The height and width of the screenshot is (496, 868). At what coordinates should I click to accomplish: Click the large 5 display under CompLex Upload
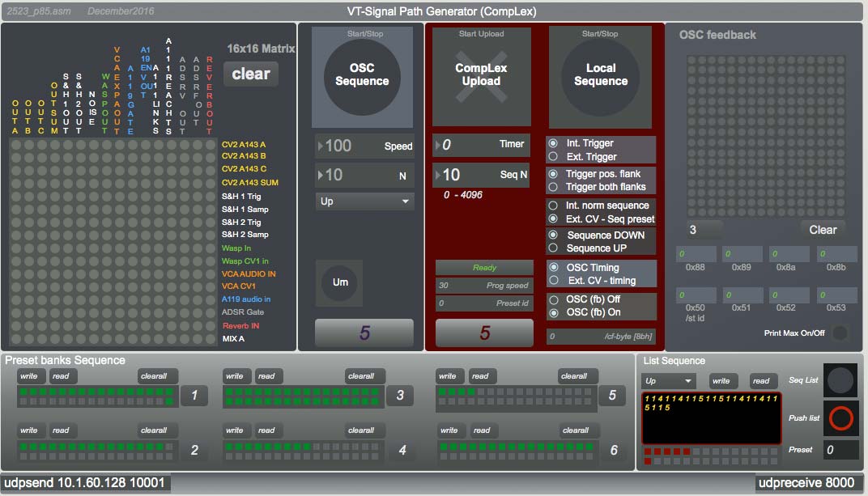click(x=483, y=333)
